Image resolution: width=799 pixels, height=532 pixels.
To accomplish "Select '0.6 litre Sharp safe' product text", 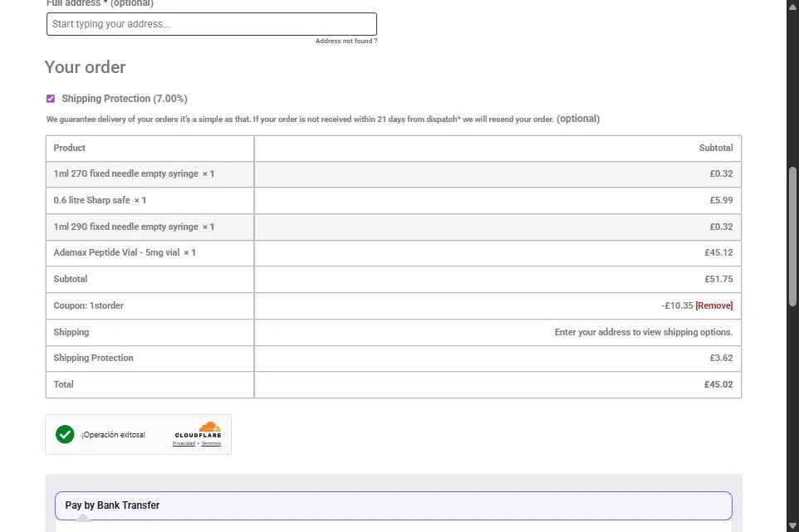I will coord(91,200).
